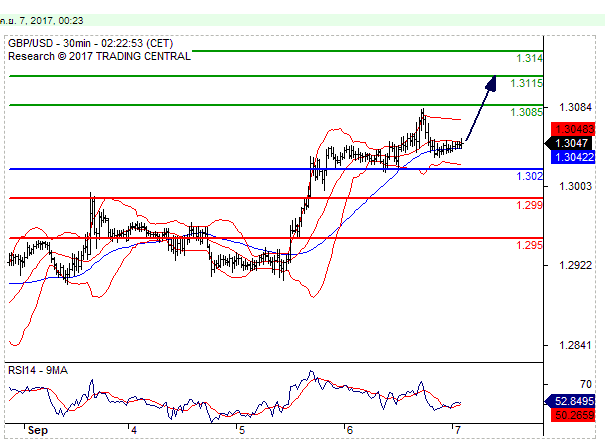Click the 1.314 resistance level label
The image size is (605, 448).
529,59
